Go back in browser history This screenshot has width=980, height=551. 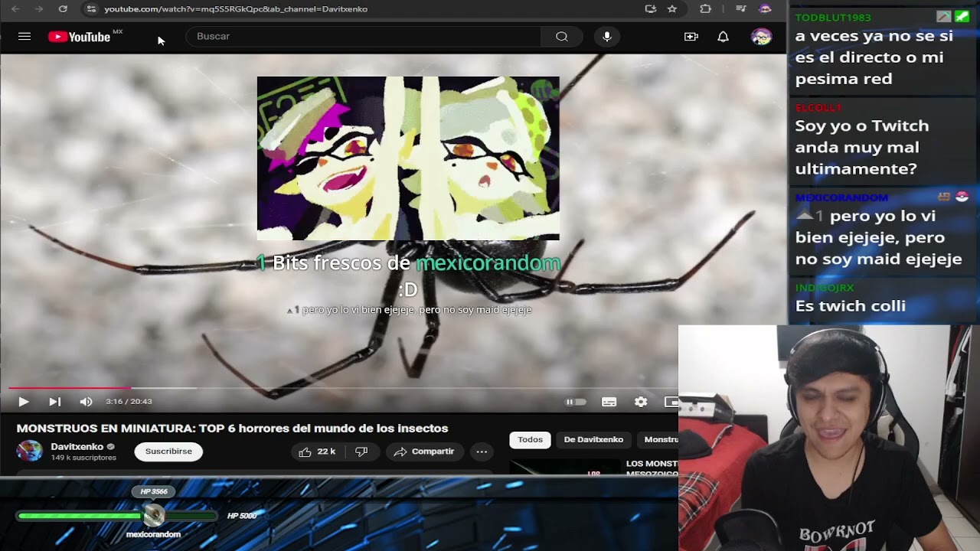15,9
